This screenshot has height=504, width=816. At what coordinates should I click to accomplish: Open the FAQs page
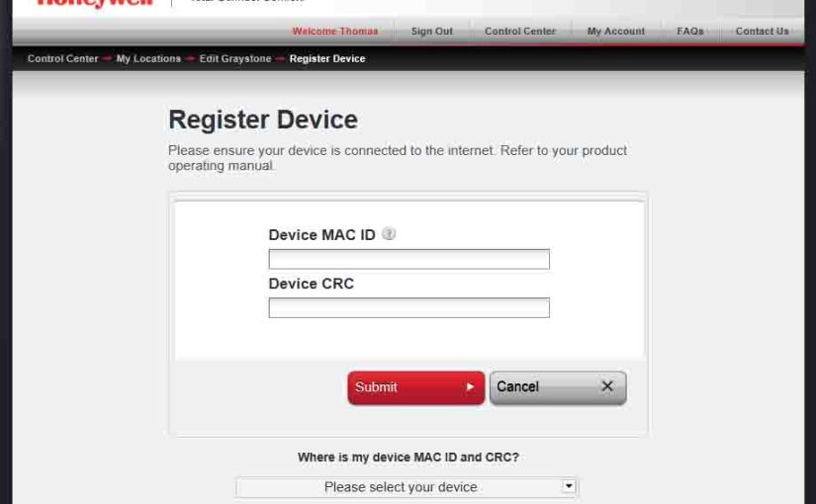point(690,32)
